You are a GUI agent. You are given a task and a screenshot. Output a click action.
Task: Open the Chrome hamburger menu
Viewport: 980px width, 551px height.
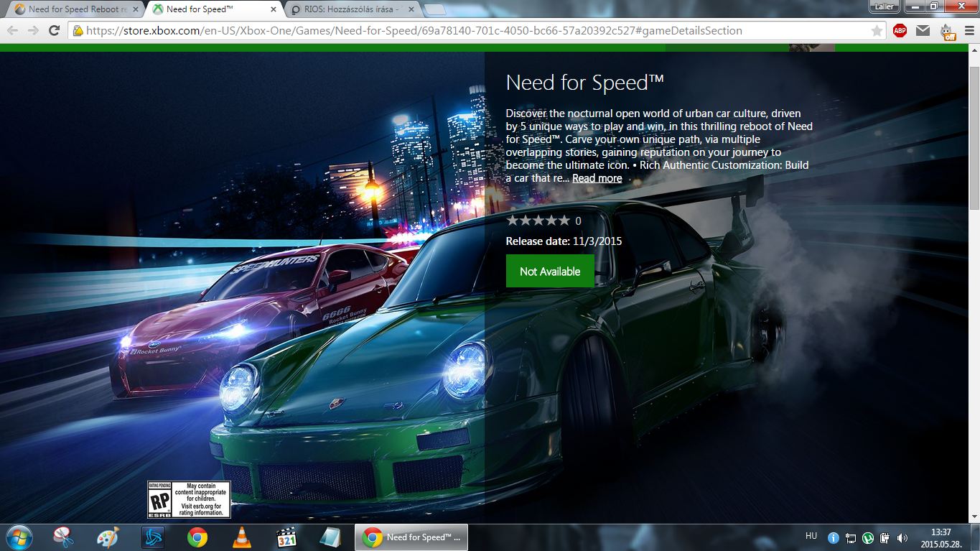(969, 31)
